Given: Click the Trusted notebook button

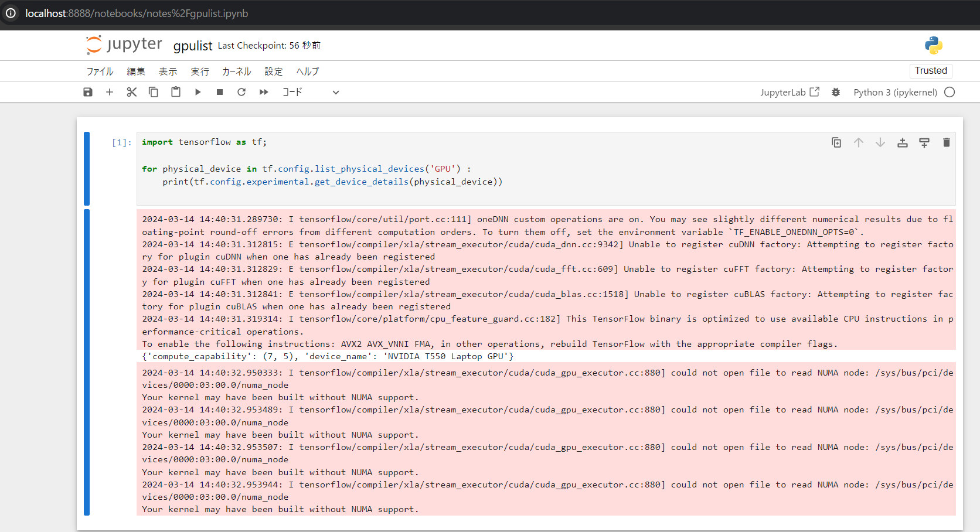Looking at the screenshot, I should (x=930, y=70).
